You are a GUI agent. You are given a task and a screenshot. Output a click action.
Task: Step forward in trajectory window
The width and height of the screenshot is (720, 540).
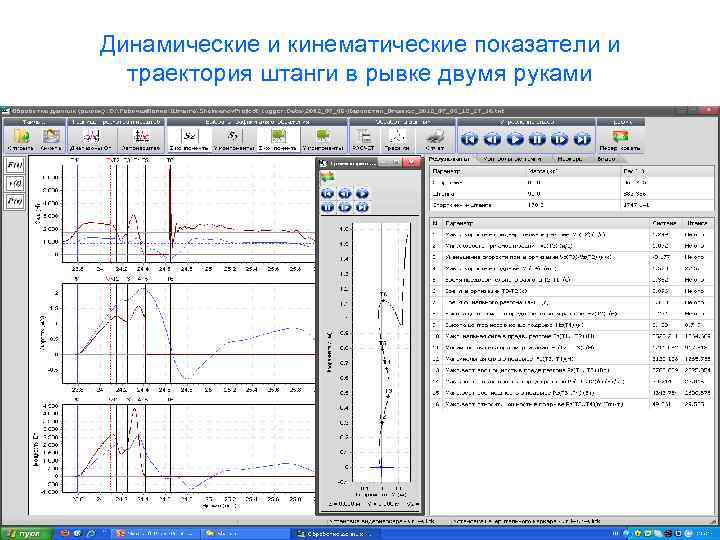click(344, 207)
